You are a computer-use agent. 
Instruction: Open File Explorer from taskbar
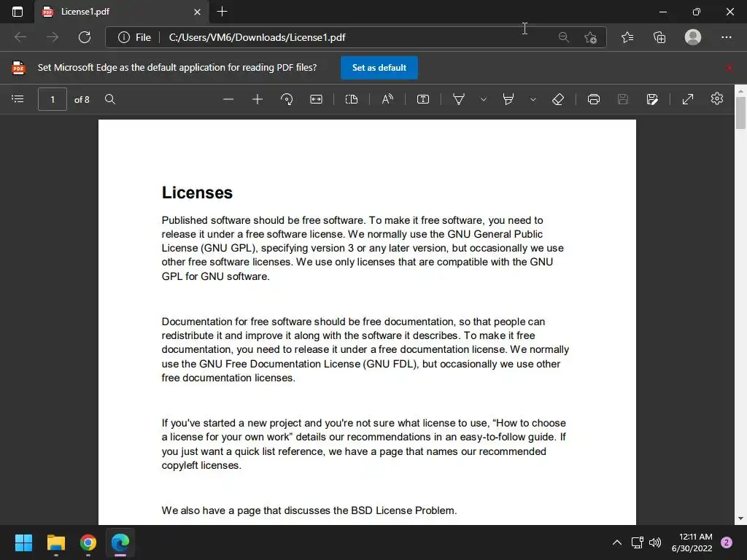55,542
